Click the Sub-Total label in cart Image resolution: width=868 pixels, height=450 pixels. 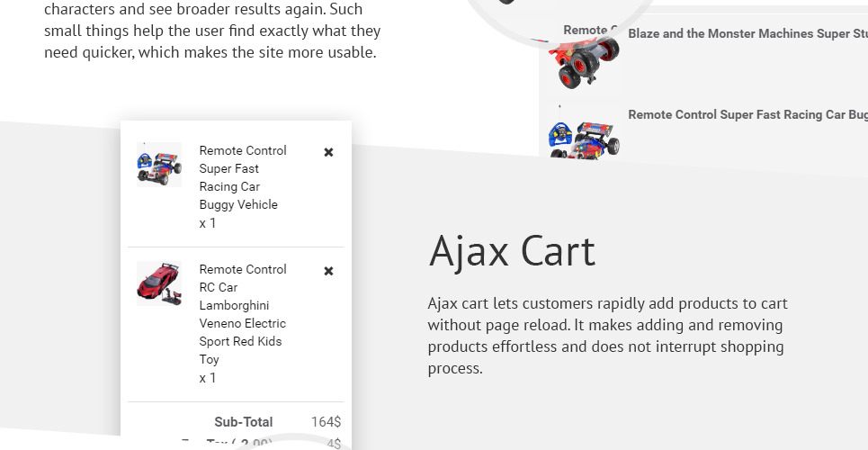(243, 422)
